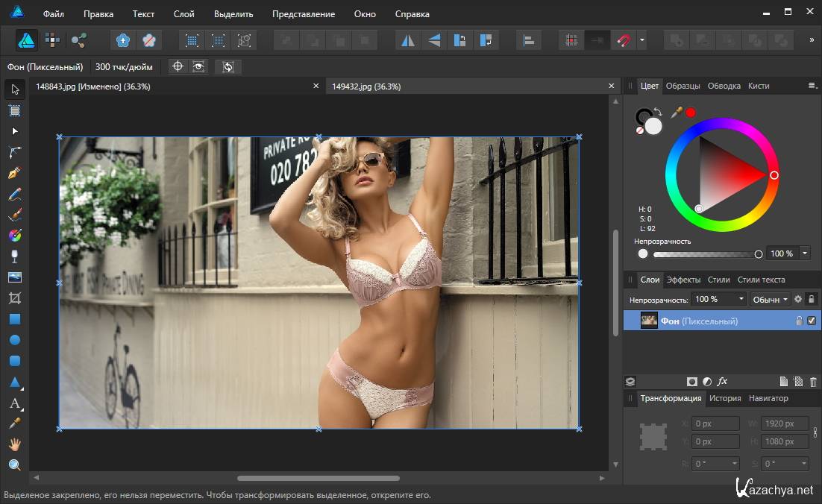Switch to the История tab
822x504 pixels.
click(x=725, y=398)
